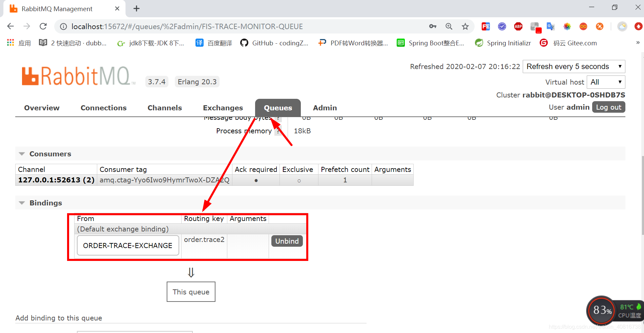Open the Google Translate extension icon
644x333 pixels.
(551, 26)
